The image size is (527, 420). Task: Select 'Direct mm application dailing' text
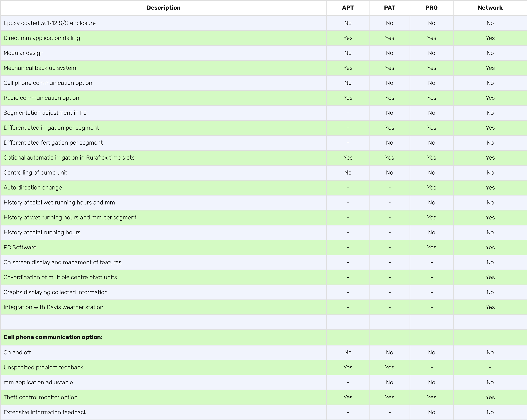42,38
